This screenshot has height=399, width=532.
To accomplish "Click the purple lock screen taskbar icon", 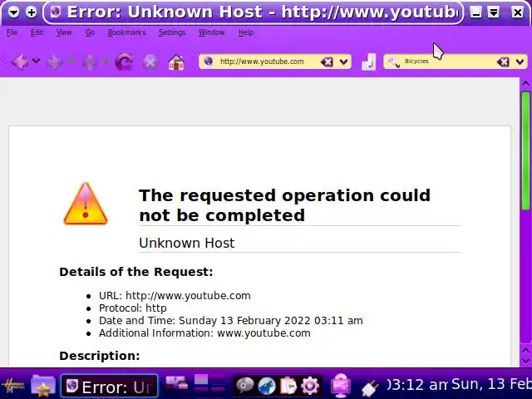I will [x=341, y=386].
